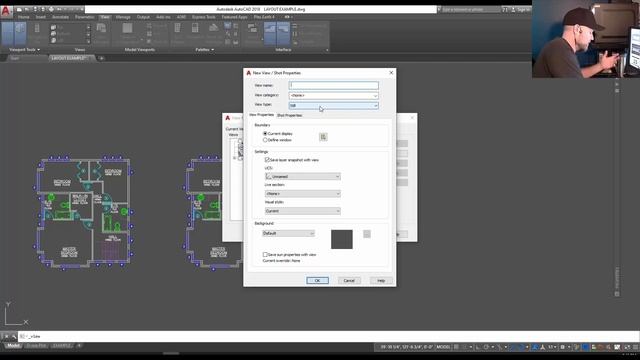Click the customization menu icon in status bar
This screenshot has width=640, height=360.
pos(636,347)
